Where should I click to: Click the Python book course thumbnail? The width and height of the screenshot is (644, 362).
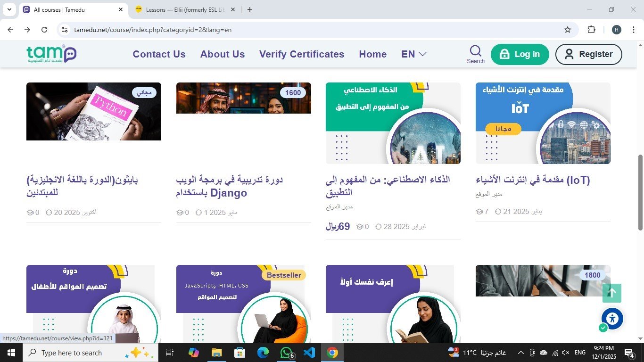click(94, 112)
